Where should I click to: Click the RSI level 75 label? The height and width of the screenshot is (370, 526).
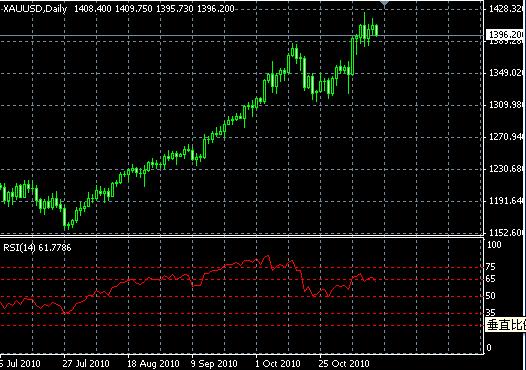[x=490, y=267]
